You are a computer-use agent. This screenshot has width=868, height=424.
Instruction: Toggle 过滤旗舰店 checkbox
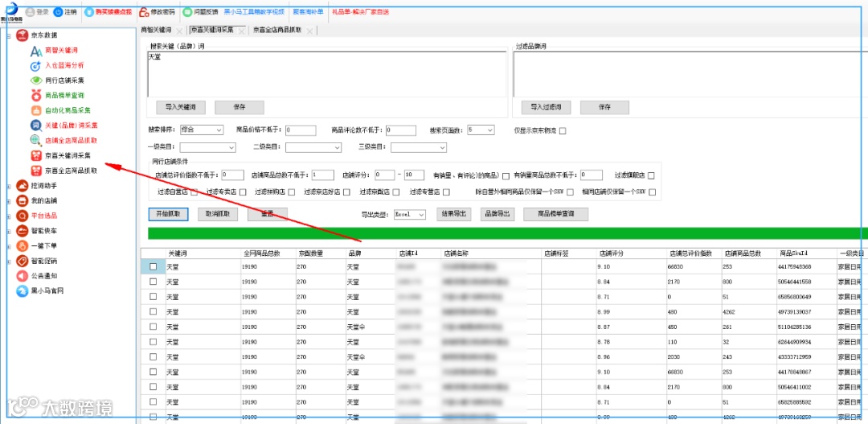pyautogui.click(x=651, y=175)
